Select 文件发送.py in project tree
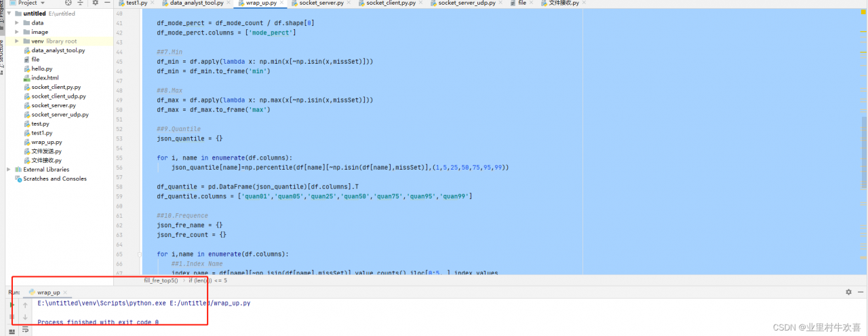868x336 pixels. tap(46, 151)
